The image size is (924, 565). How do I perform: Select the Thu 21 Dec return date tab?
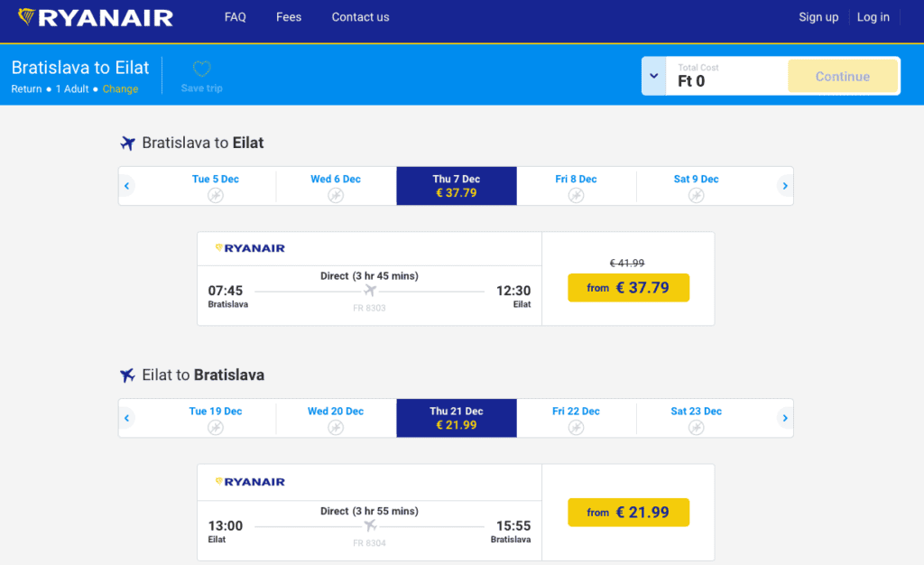coord(457,418)
